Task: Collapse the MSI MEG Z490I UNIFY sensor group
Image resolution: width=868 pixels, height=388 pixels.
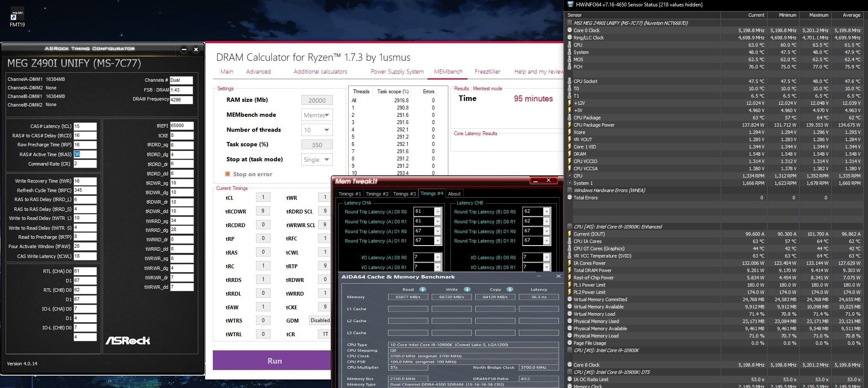Action: (x=570, y=23)
